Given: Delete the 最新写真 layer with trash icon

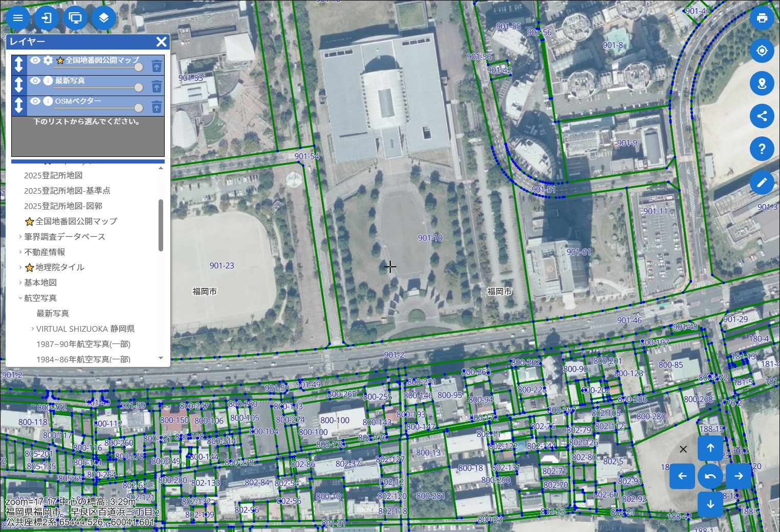Looking at the screenshot, I should pos(157,86).
